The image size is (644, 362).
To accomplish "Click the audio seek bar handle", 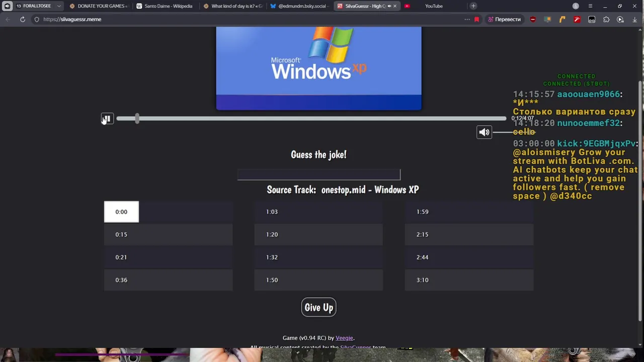I will click(137, 119).
